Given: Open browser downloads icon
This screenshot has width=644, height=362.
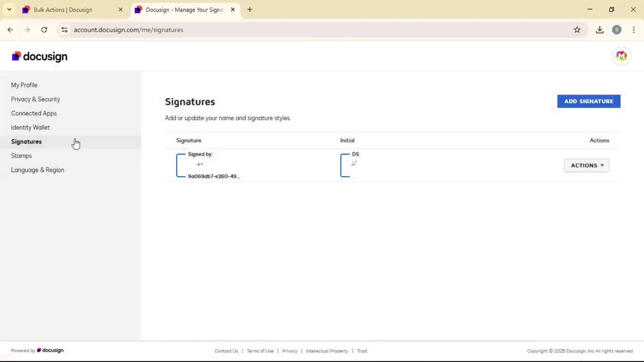Looking at the screenshot, I should 600,30.
